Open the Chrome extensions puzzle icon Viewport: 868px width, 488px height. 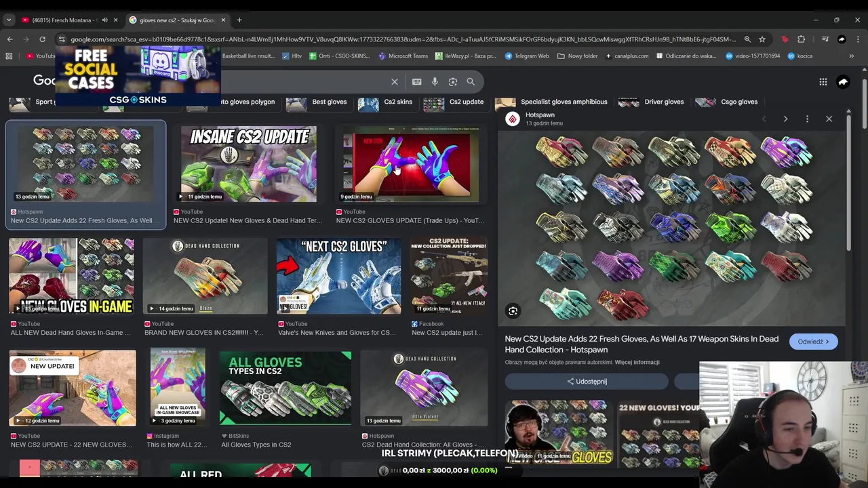(x=801, y=39)
